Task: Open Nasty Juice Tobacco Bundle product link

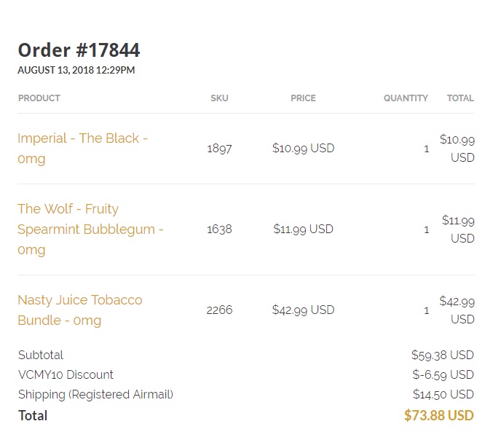Action: point(80,310)
